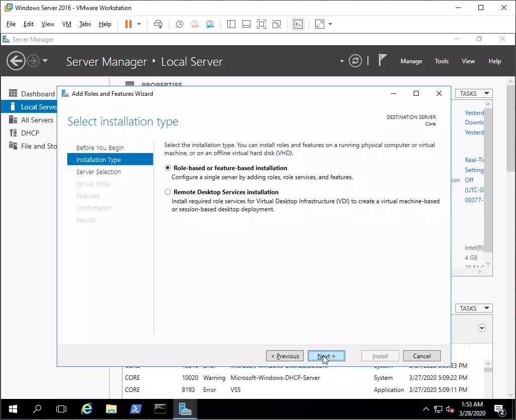This screenshot has width=516, height=420.
Task: Click the taskbar search magnifier
Action: coord(37,409)
